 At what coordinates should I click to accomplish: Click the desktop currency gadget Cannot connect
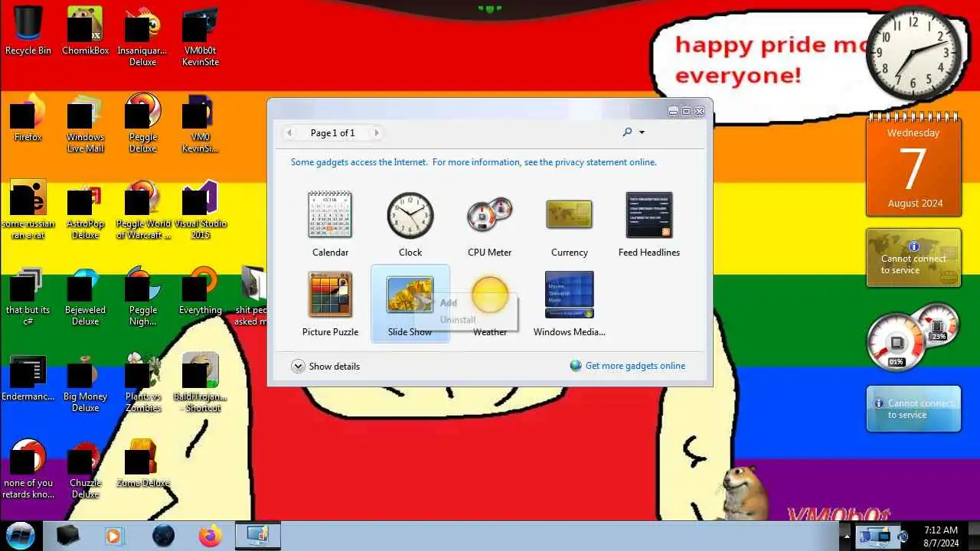[x=913, y=258]
